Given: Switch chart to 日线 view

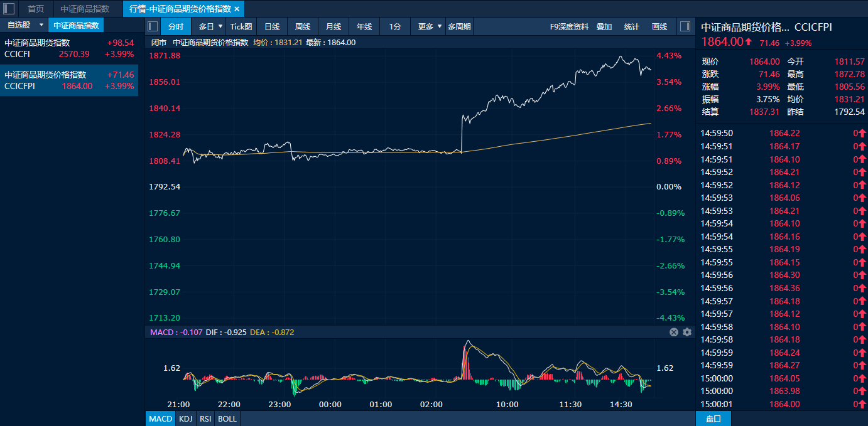Looking at the screenshot, I should coord(272,26).
